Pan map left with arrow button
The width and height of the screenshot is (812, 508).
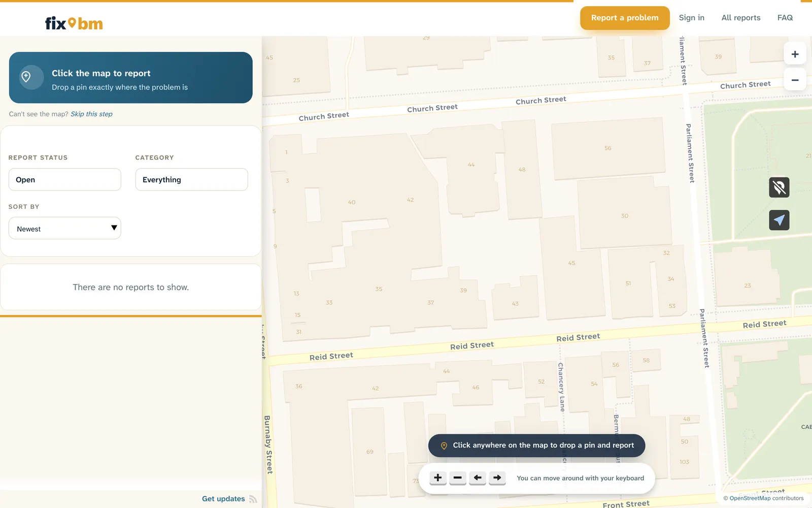click(478, 478)
